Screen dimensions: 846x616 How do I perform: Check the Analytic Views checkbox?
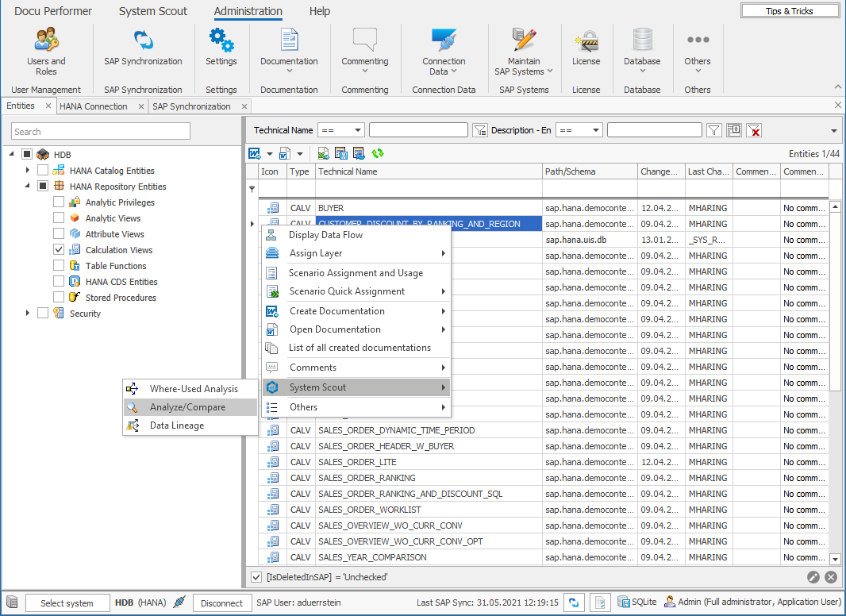click(x=57, y=218)
